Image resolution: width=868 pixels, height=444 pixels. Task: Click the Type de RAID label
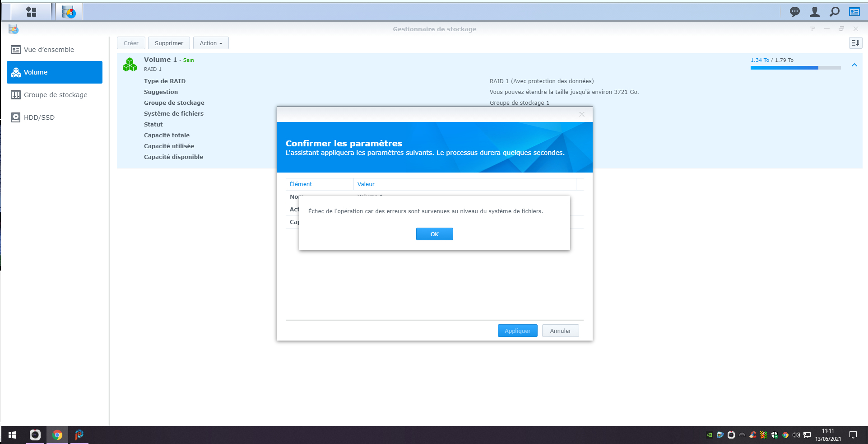coord(165,81)
